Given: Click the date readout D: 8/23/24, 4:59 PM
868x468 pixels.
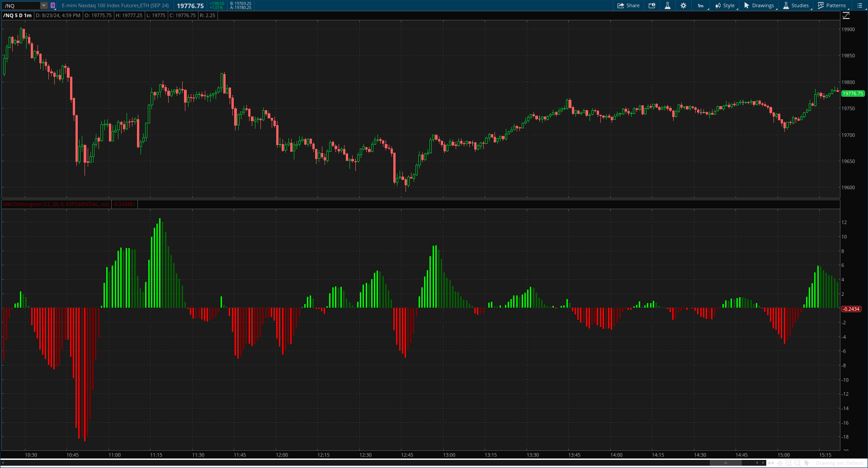Looking at the screenshot, I should pos(58,15).
